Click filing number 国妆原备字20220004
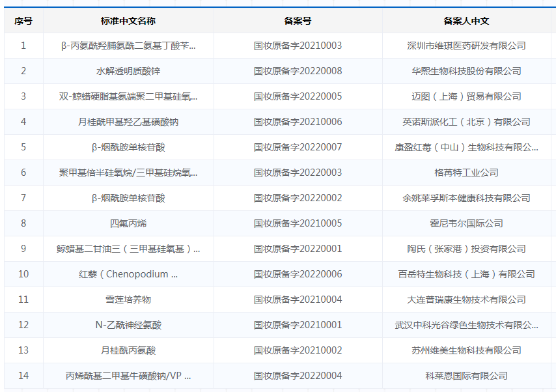Screen dimensions: 556x392 pyautogui.click(x=298, y=376)
